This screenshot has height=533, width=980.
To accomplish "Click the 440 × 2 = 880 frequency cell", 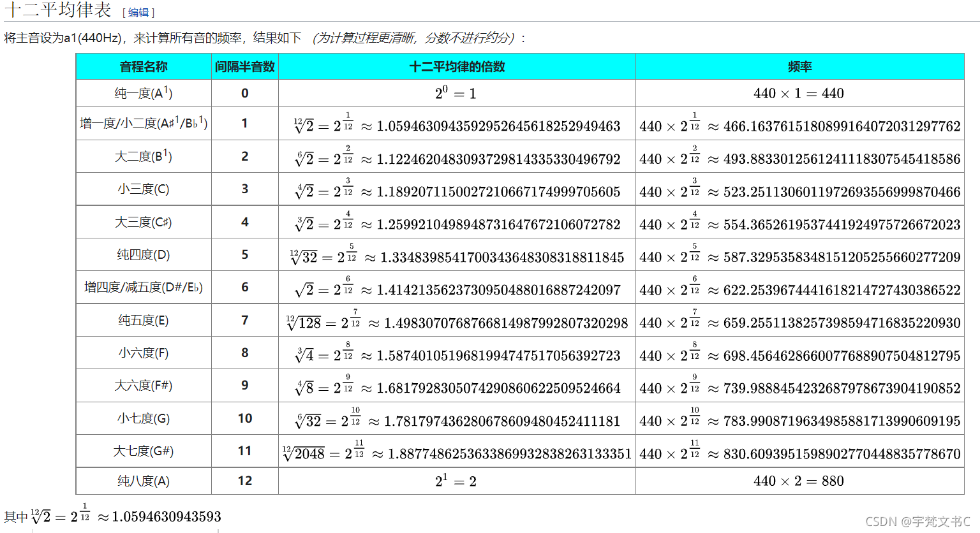I will [x=799, y=481].
